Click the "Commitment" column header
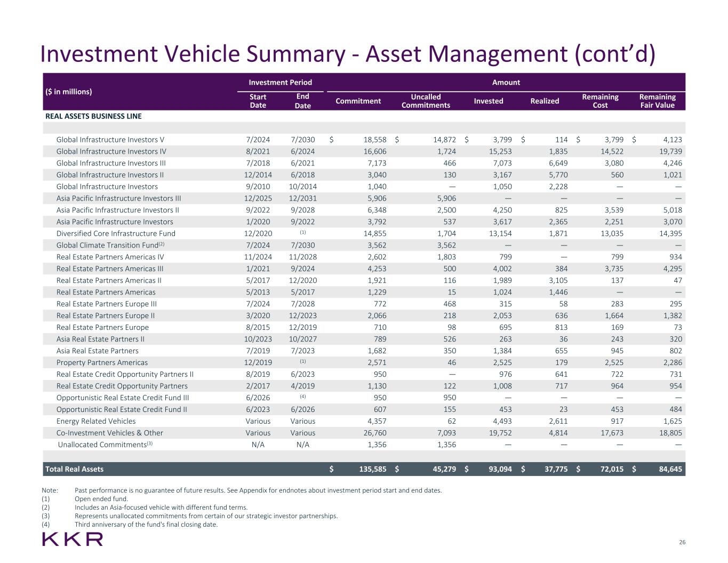The height and width of the screenshot is (563, 728). [358, 101]
